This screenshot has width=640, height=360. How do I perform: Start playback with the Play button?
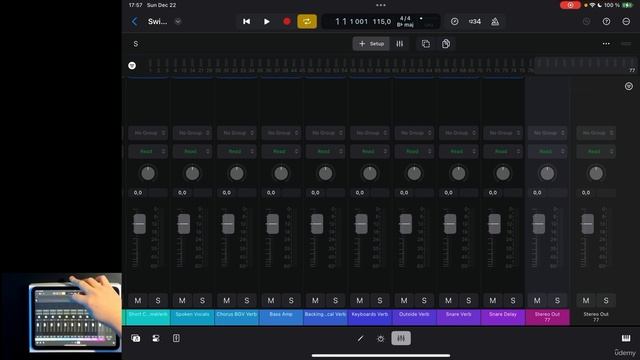(267, 22)
